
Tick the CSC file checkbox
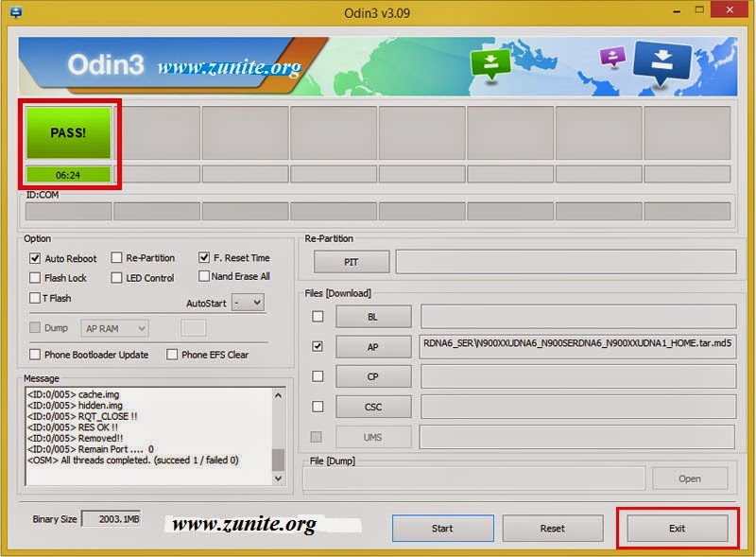[x=318, y=407]
